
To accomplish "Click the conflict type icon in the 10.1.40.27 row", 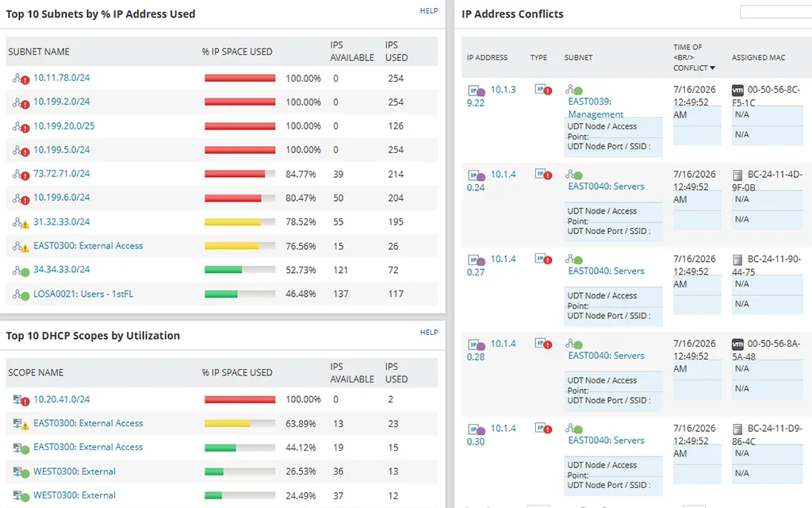I will coord(543,259).
